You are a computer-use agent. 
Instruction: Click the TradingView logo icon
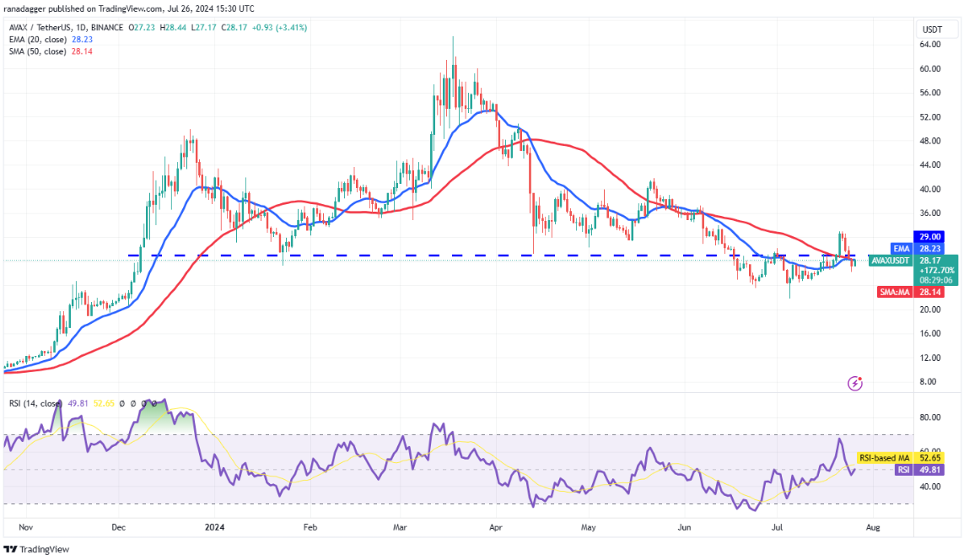(x=10, y=549)
